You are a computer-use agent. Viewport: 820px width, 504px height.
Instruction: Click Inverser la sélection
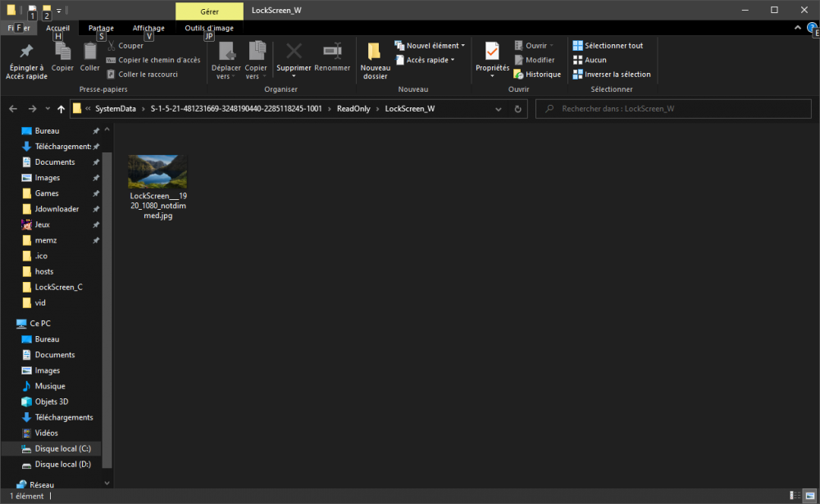coord(612,75)
